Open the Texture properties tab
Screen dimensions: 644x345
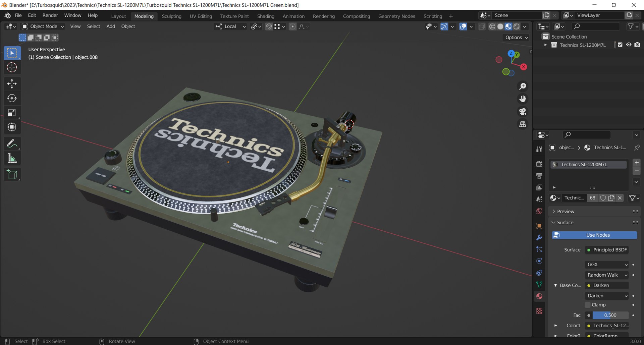pos(539,311)
